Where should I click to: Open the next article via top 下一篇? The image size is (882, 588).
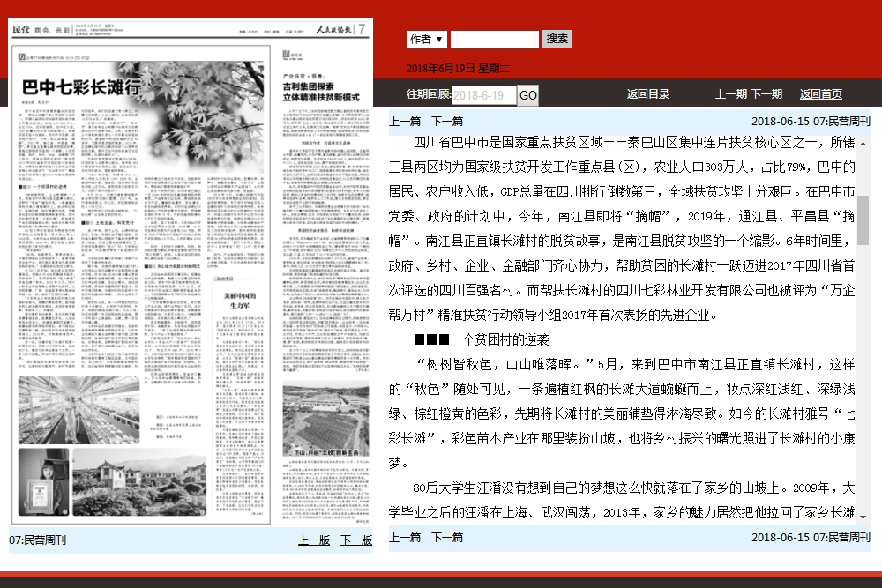click(445, 119)
